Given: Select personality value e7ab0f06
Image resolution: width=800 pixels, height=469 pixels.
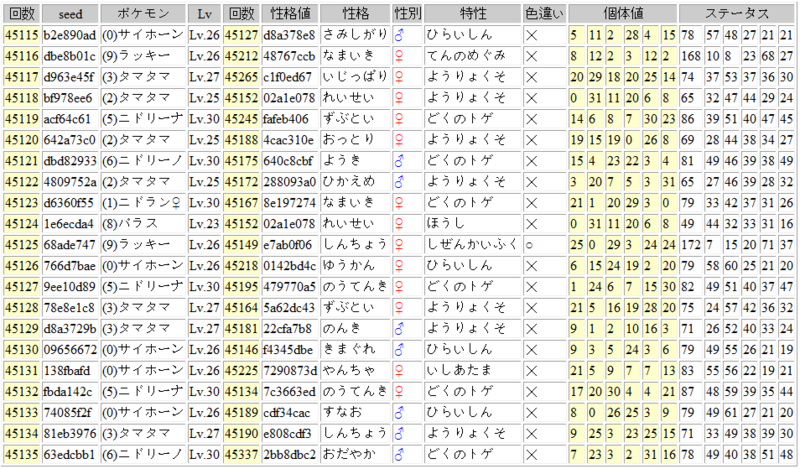Looking at the screenshot, I should click(x=288, y=245).
